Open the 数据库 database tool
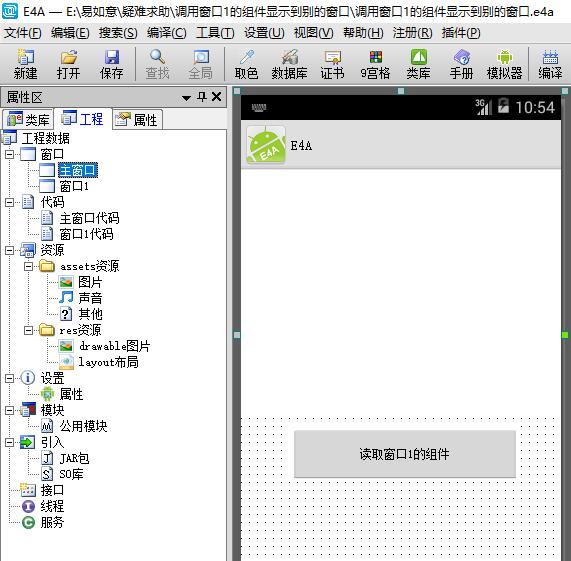571x561 pixels. click(x=290, y=65)
